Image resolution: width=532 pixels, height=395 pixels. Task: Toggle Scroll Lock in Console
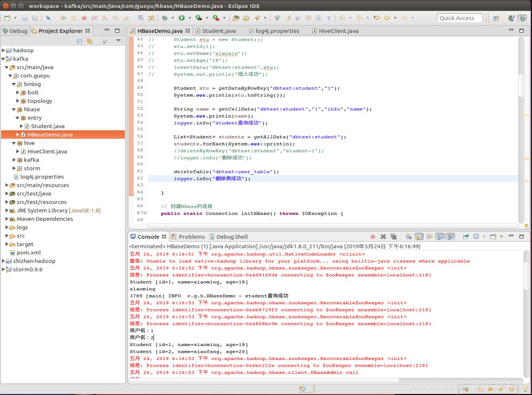(x=419, y=237)
